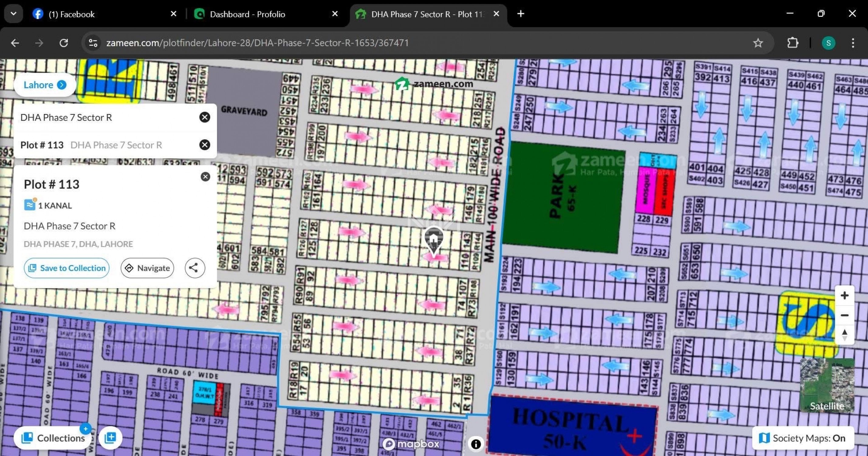Switch to Dashboard - Profolio tab
Image resolution: width=868 pixels, height=456 pixels.
[263, 14]
